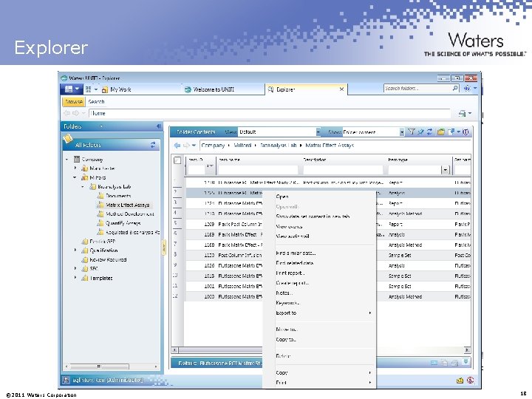
Task: Click Milford in the breadcrumb path
Action: [242, 146]
